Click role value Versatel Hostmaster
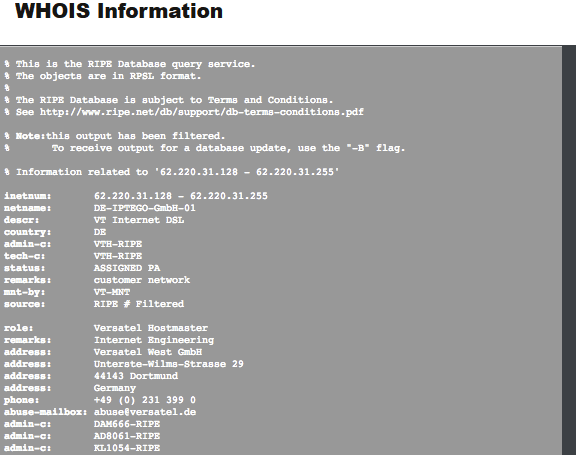 [x=151, y=328]
